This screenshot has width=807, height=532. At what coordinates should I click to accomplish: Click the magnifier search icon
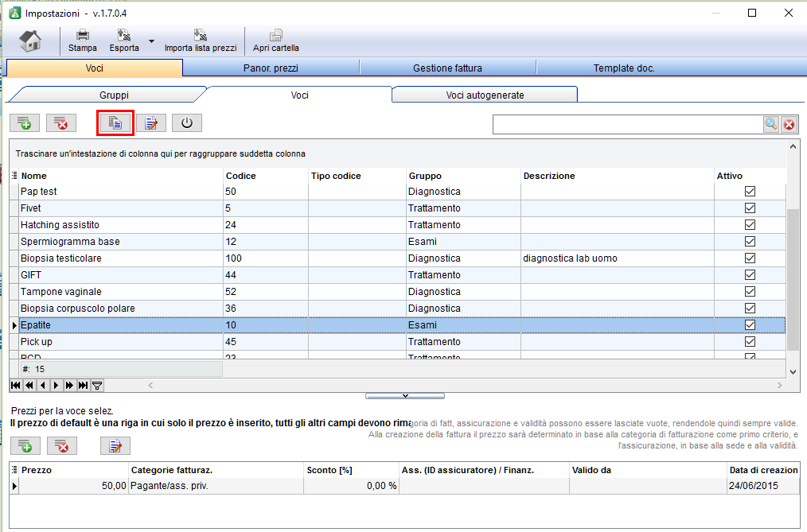(x=771, y=124)
